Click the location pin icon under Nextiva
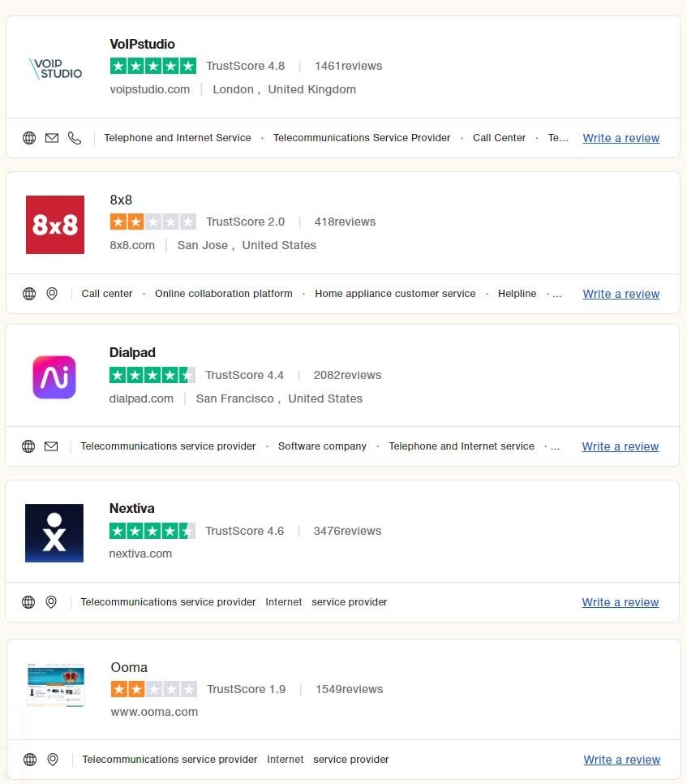The width and height of the screenshot is (687, 784). pyautogui.click(x=52, y=602)
